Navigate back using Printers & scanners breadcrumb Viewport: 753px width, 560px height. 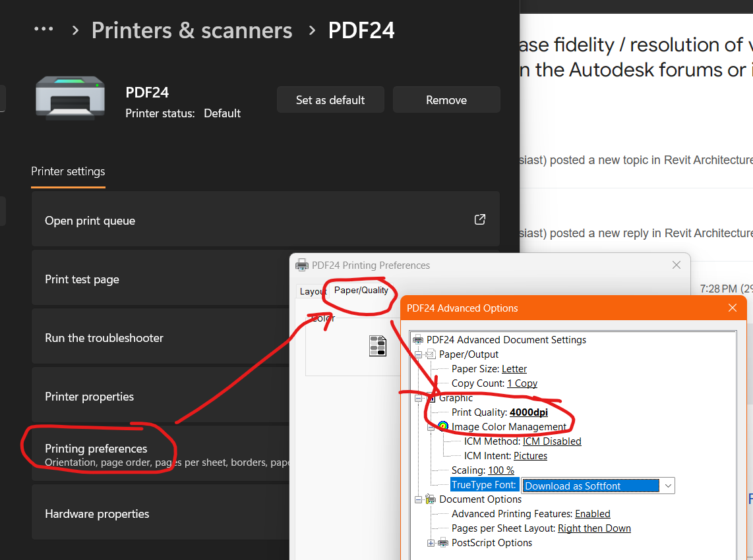coord(191,30)
